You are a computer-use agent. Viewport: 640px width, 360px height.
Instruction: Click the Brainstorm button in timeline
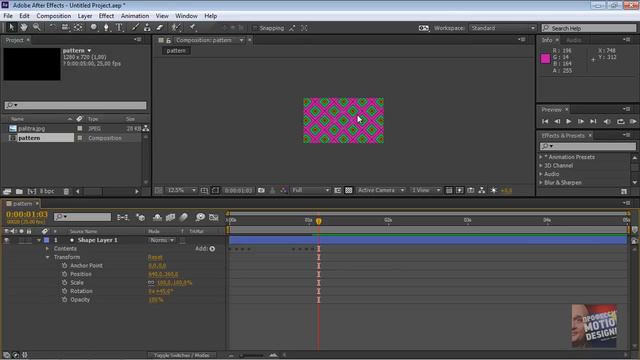click(x=200, y=218)
